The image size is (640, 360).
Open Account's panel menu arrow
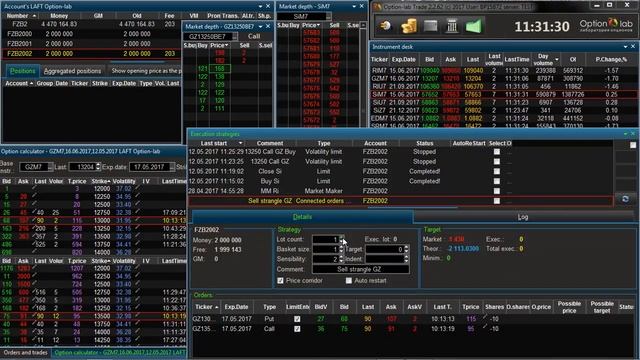point(260,7)
